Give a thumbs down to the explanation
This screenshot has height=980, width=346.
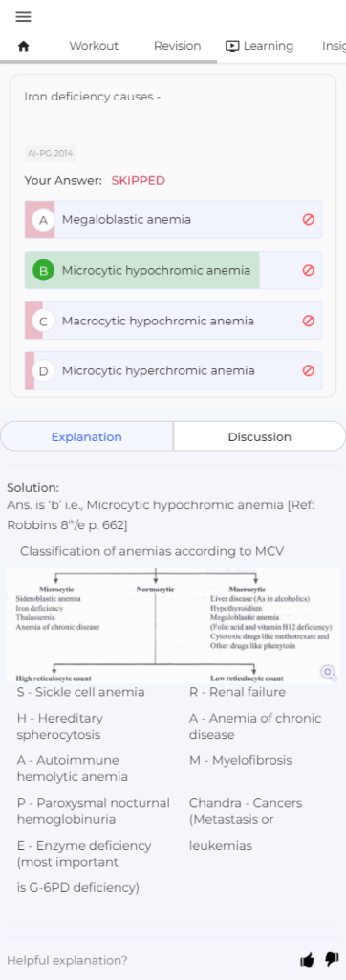click(x=332, y=960)
